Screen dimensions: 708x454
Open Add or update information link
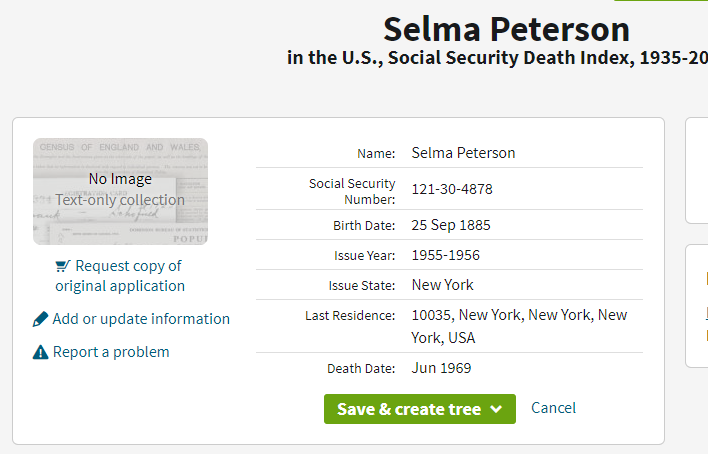coord(141,319)
